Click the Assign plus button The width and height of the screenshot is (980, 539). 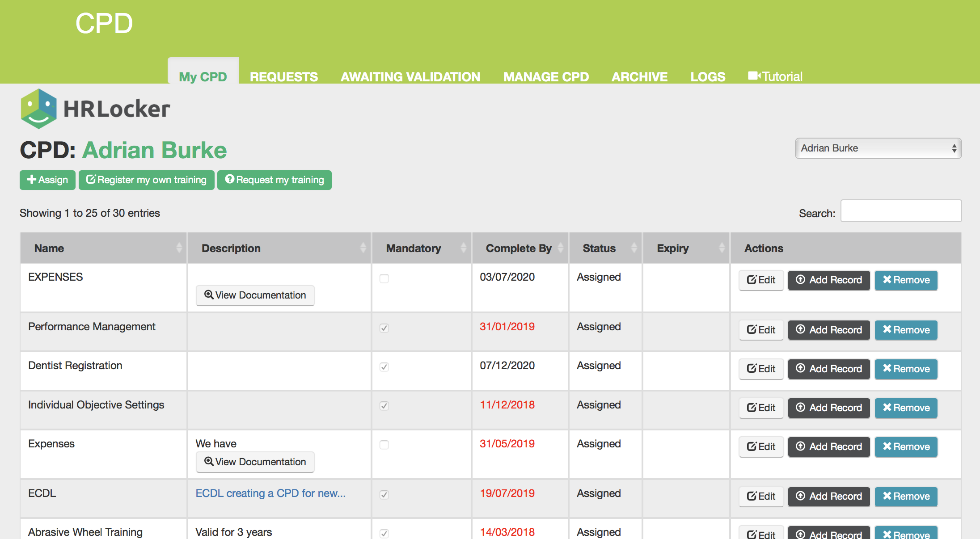coord(47,180)
